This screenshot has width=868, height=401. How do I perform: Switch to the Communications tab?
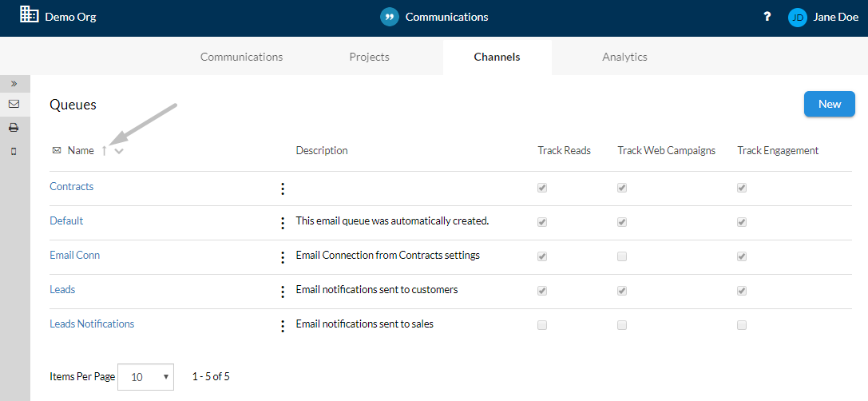click(241, 57)
